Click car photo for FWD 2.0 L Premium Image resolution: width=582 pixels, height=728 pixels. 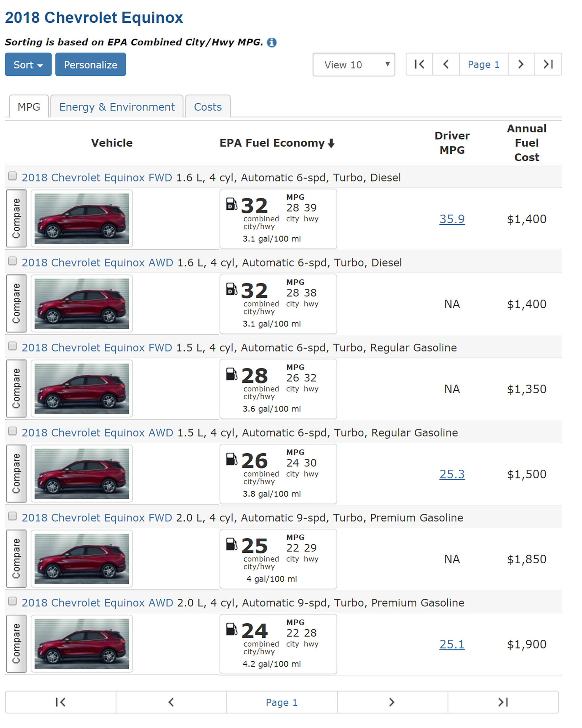(x=82, y=559)
